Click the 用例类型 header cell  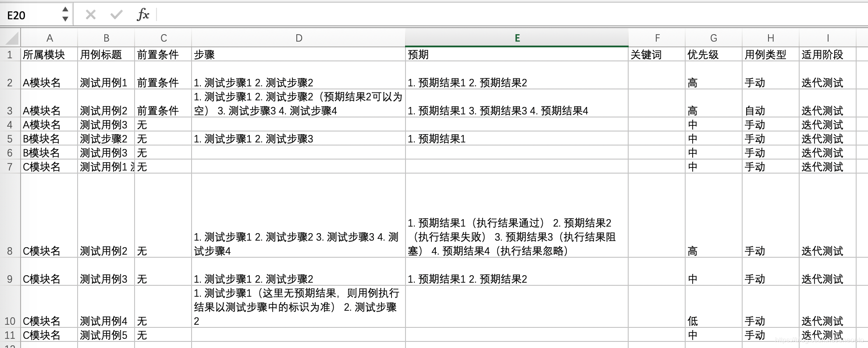pos(771,54)
